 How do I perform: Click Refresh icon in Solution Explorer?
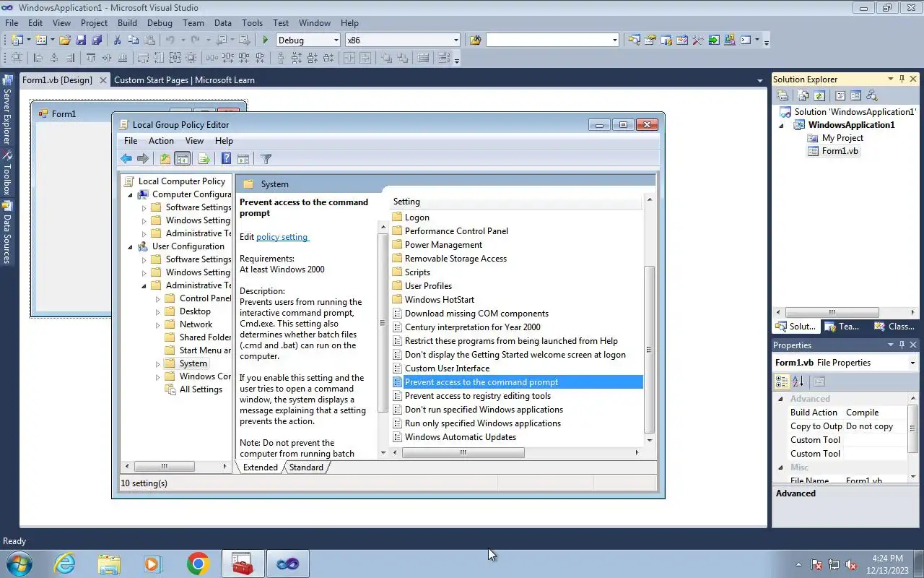point(819,95)
